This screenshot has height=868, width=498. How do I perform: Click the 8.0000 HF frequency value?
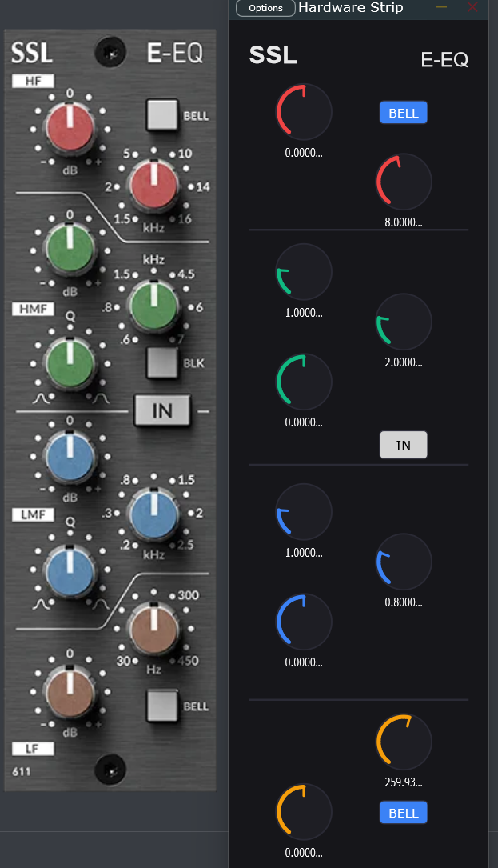coord(404,222)
